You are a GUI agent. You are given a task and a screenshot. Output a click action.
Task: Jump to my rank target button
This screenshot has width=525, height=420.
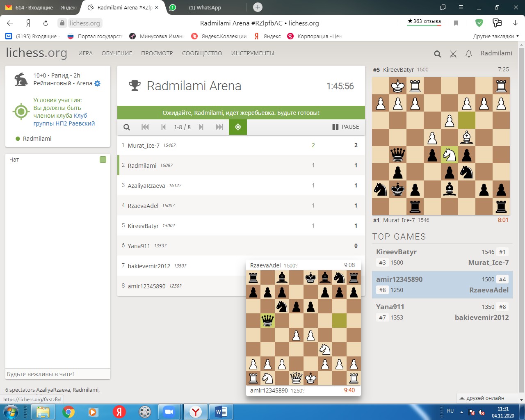click(238, 127)
